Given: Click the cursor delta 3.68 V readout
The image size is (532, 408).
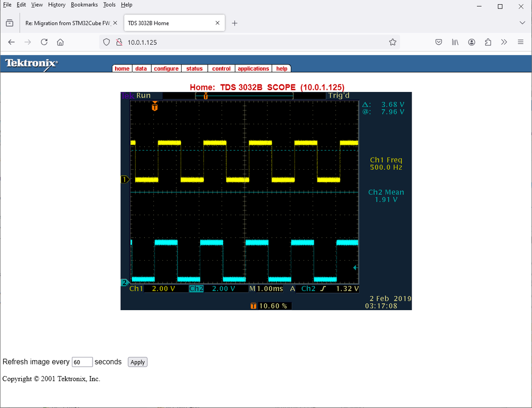Looking at the screenshot, I should [x=383, y=104].
